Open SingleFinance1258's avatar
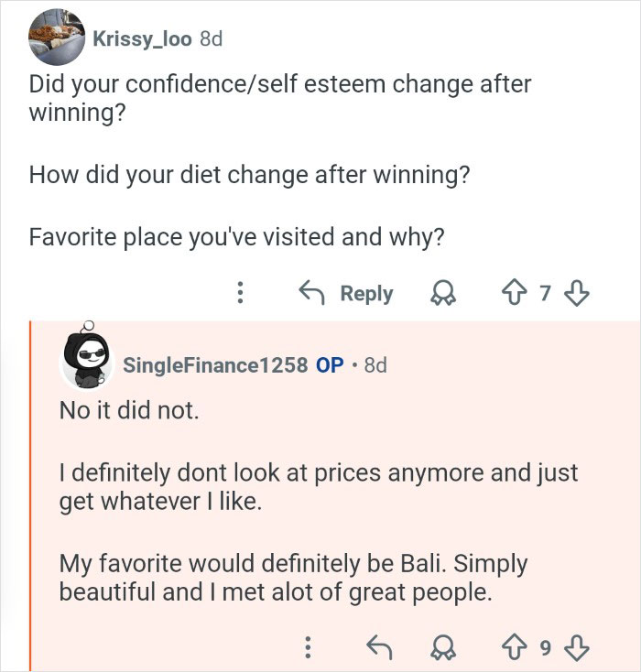641x672 pixels. 85,362
